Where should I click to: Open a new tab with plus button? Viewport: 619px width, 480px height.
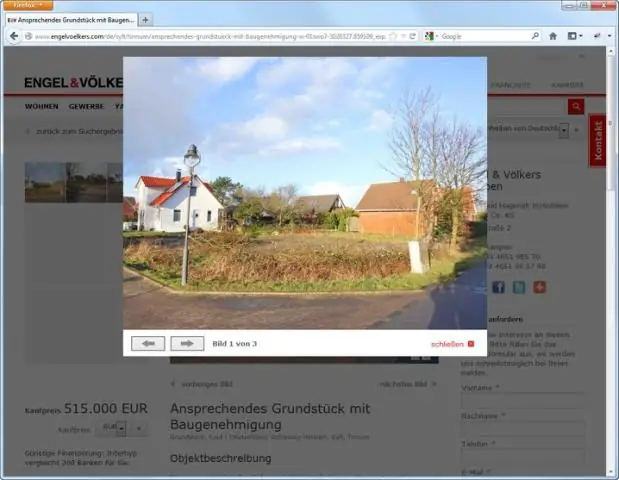point(145,20)
